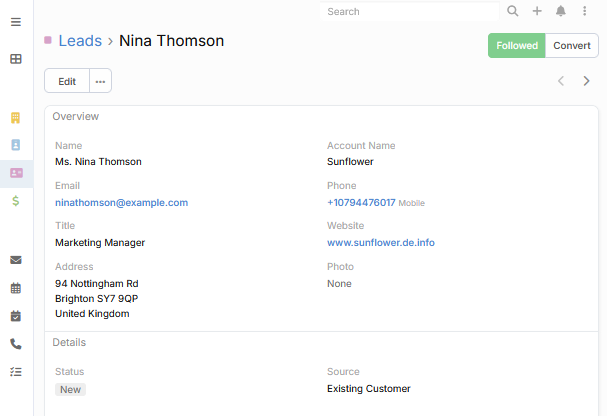Open the quick create plus menu
Viewport: 607px width, 416px height.
537,12
